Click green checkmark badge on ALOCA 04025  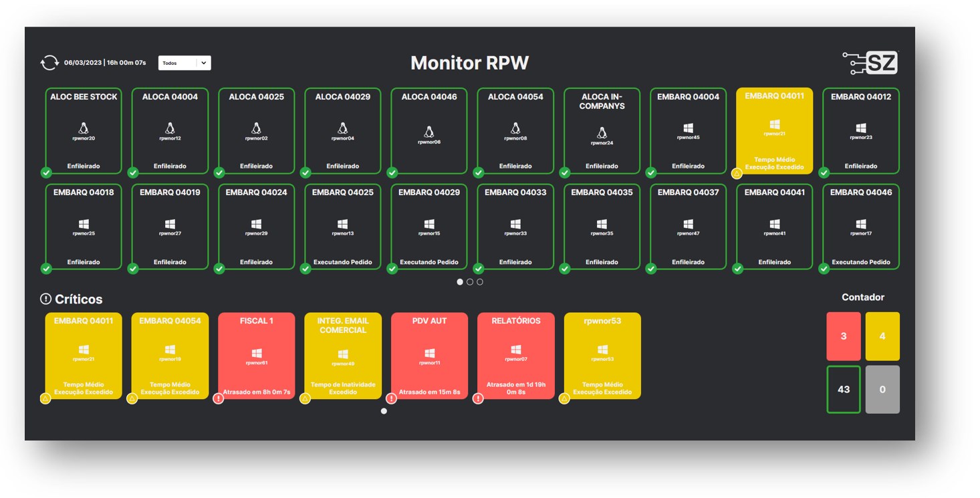[219, 173]
